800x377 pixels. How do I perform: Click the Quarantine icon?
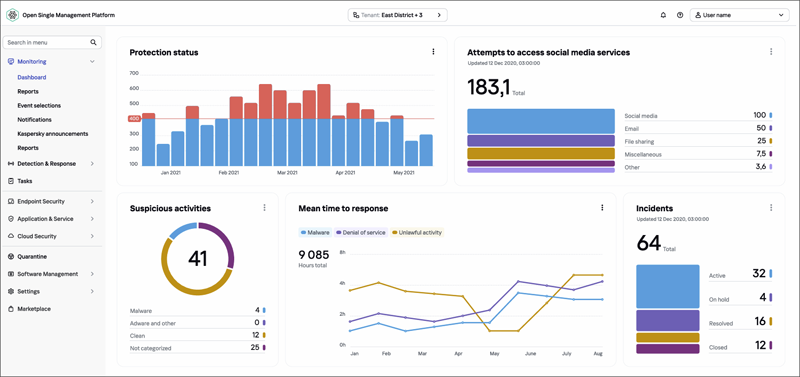[x=11, y=257]
